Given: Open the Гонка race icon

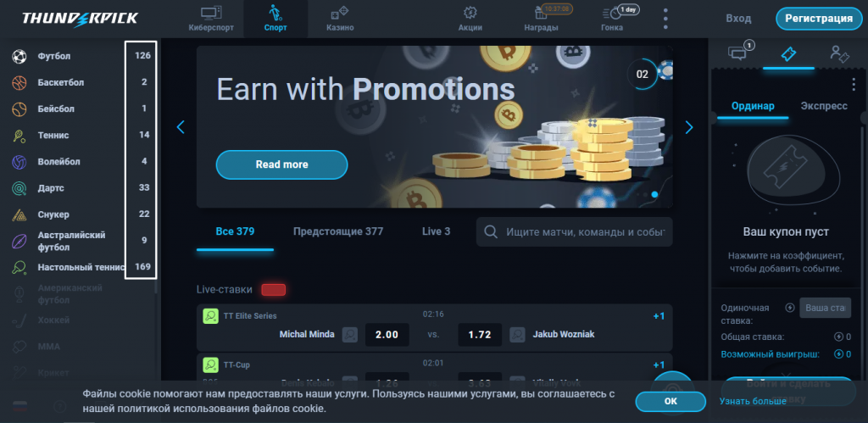Looking at the screenshot, I should pos(612,13).
